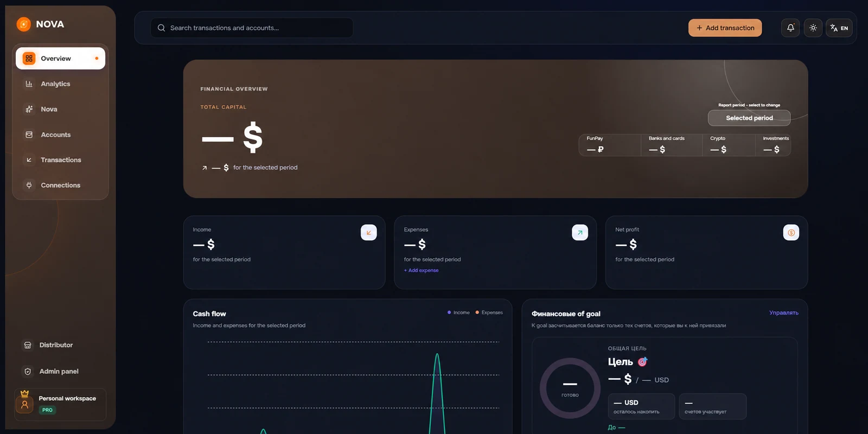The image size is (868, 434).
Task: Open the EN language selector
Action: [x=839, y=28]
